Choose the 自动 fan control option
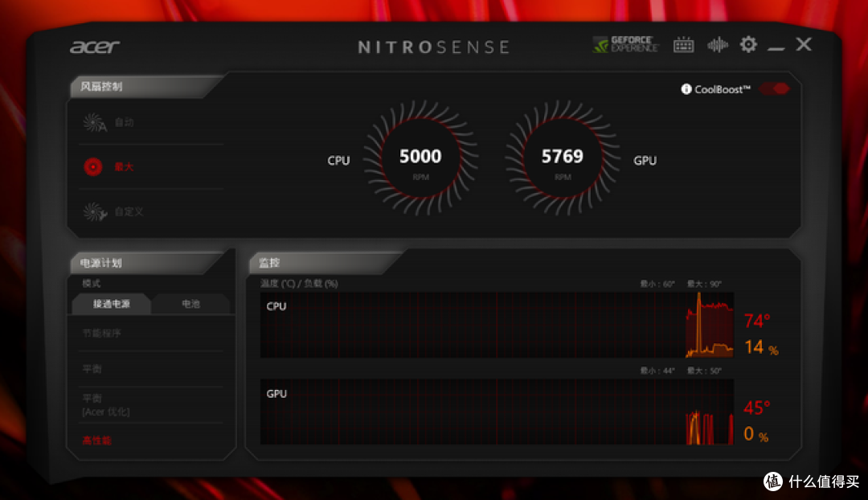 pyautogui.click(x=124, y=122)
